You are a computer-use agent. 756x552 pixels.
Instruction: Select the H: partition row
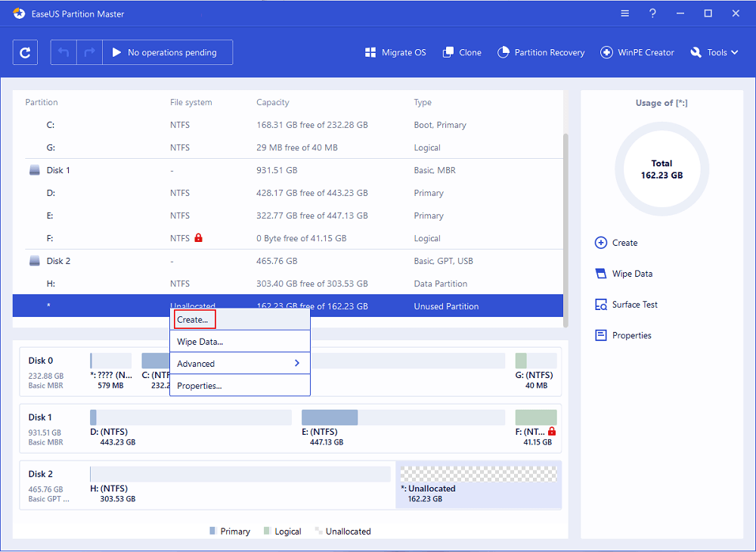point(288,284)
